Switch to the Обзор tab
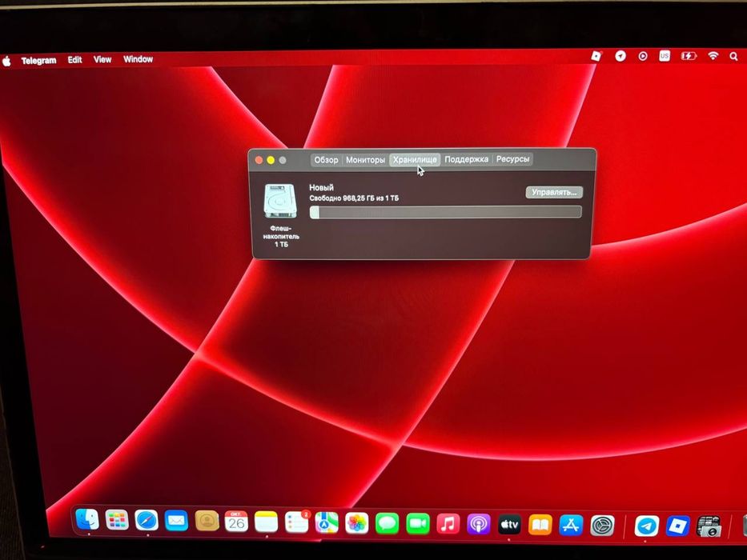The width and height of the screenshot is (747, 560). (x=326, y=160)
